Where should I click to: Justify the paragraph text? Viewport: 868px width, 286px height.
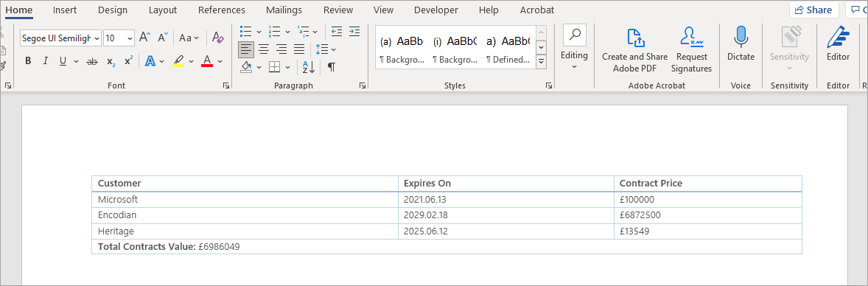(x=299, y=49)
